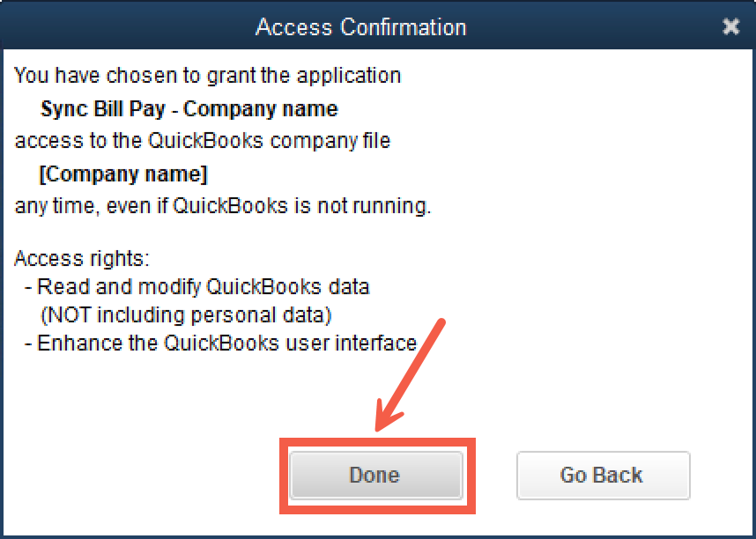This screenshot has height=539, width=756.
Task: Click the 'Access rights:' heading
Action: point(83,260)
